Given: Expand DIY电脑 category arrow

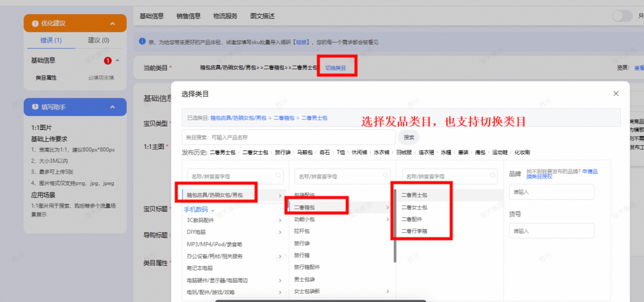Looking at the screenshot, I should coord(280,232).
